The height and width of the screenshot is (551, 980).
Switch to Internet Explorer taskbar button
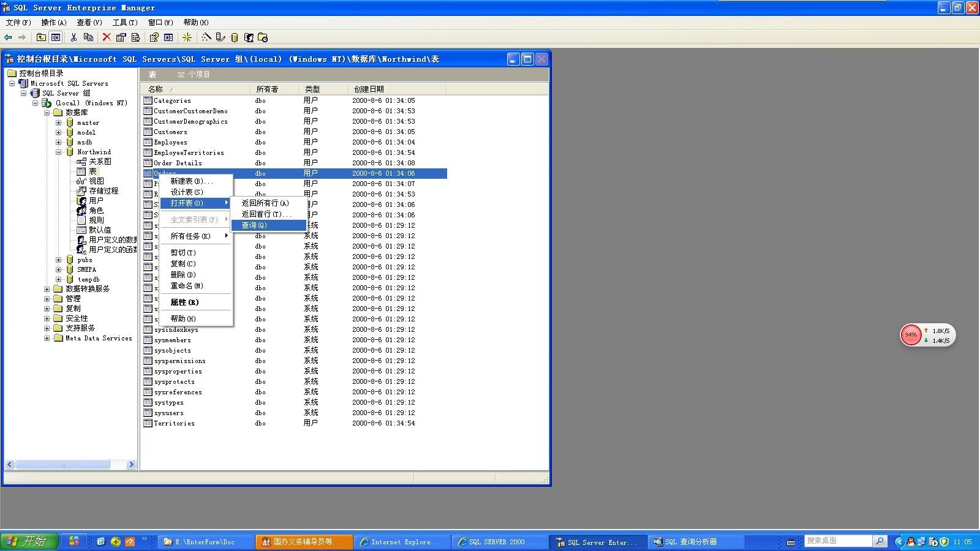402,542
